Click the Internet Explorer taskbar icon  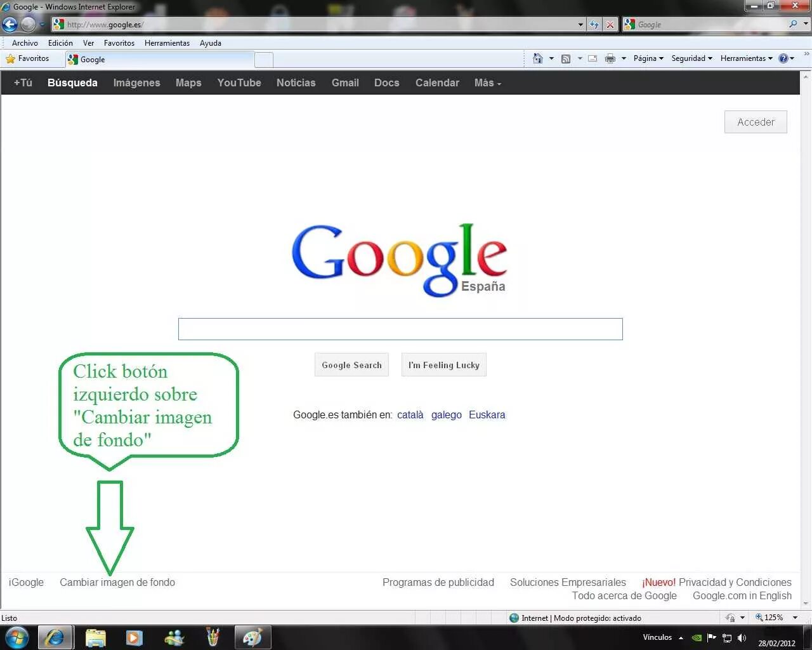pyautogui.click(x=55, y=637)
